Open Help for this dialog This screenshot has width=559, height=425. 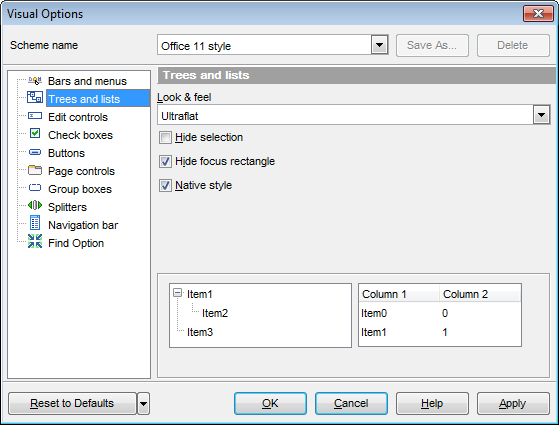432,404
